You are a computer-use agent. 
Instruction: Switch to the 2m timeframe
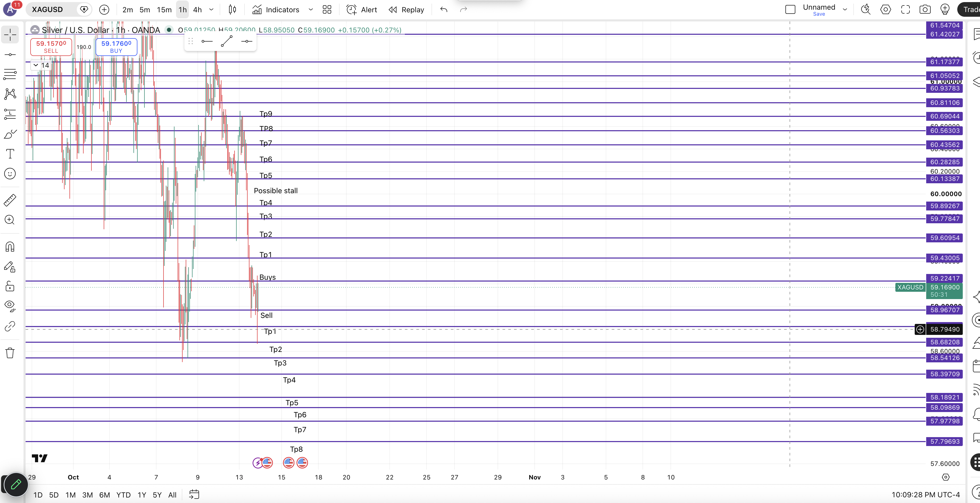(x=127, y=9)
